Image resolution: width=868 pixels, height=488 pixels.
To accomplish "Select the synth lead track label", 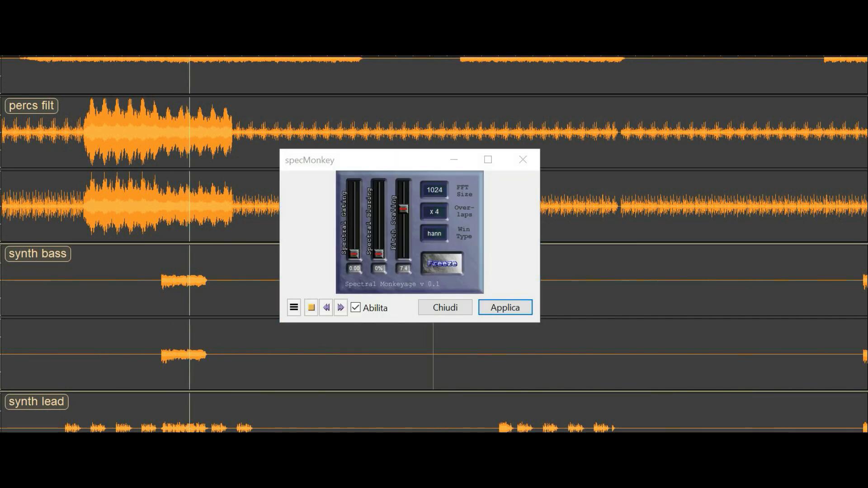I will point(36,402).
